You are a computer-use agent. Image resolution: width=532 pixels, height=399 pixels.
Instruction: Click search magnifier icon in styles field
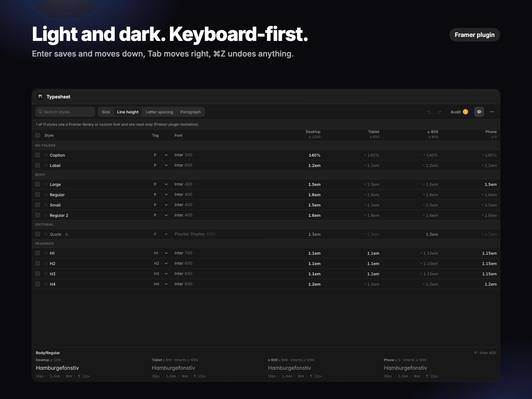[40, 112]
